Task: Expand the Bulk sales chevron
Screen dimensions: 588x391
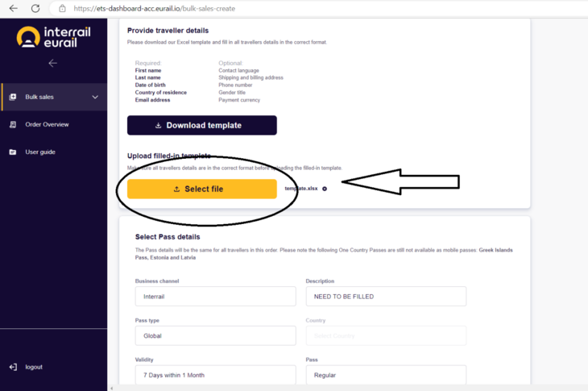Action: point(95,97)
